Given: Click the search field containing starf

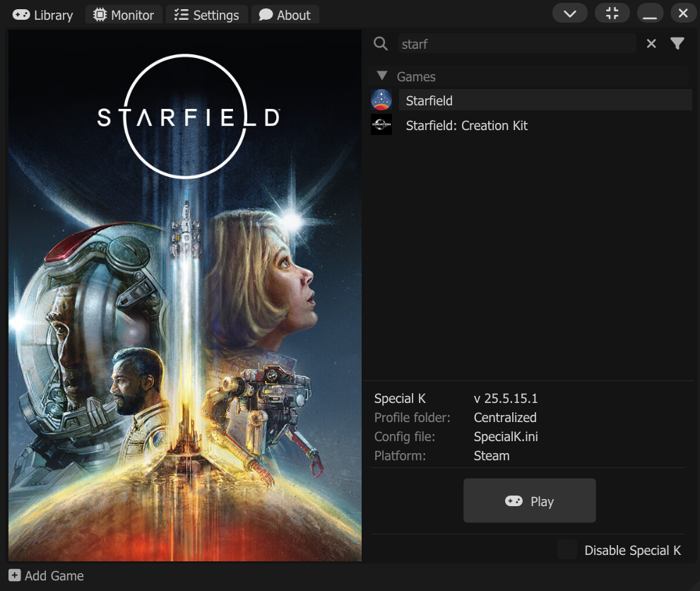Looking at the screenshot, I should [516, 44].
